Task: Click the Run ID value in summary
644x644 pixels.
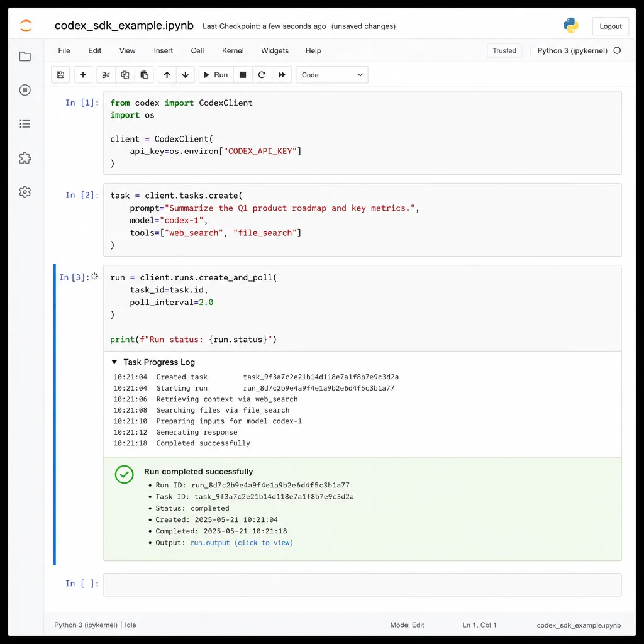Action: (270, 485)
